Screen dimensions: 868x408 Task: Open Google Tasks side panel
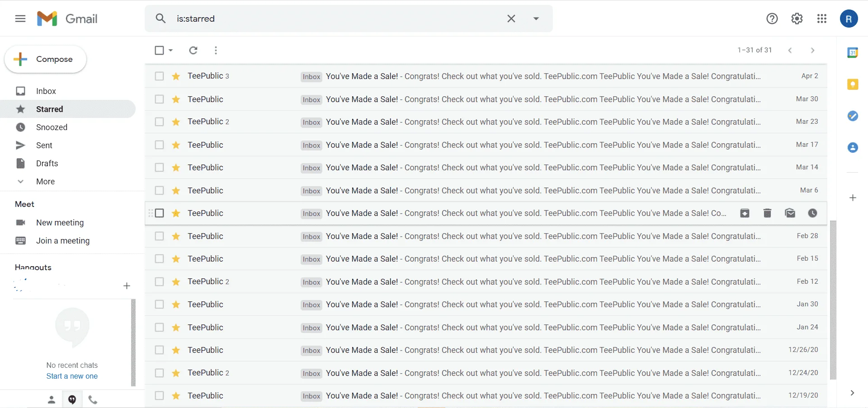coord(853,116)
